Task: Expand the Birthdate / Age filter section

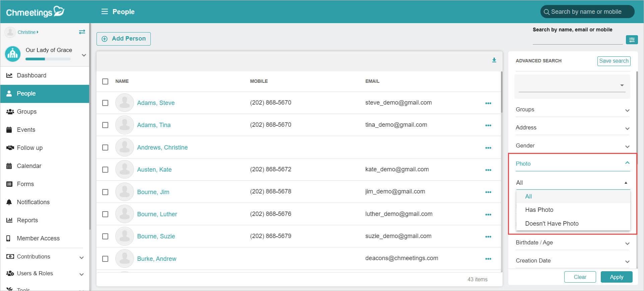Action: click(x=573, y=243)
